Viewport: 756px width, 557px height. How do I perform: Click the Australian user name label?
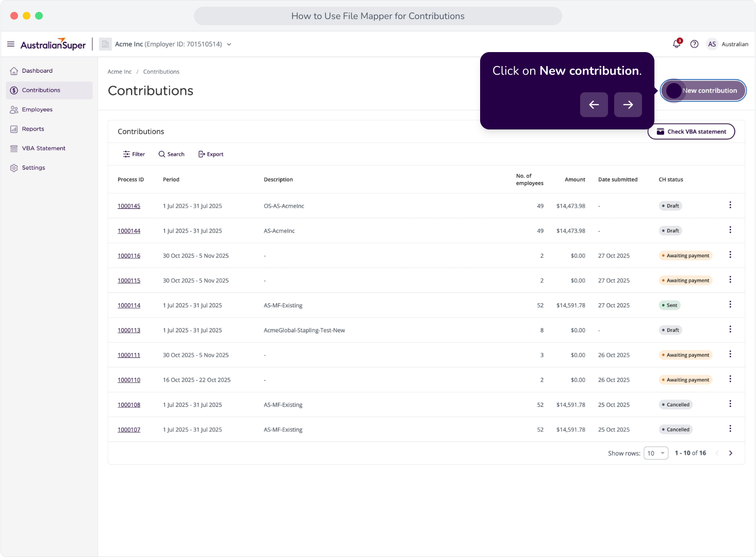[x=735, y=44]
